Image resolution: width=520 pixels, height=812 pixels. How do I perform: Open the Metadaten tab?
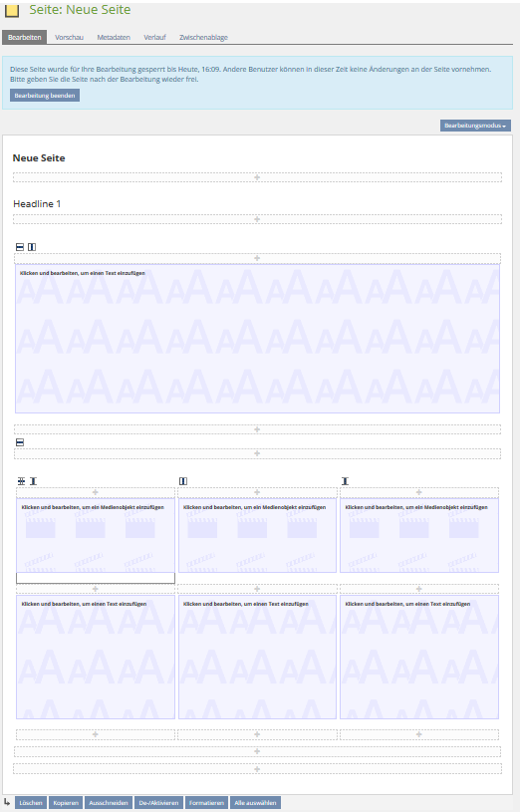(114, 37)
